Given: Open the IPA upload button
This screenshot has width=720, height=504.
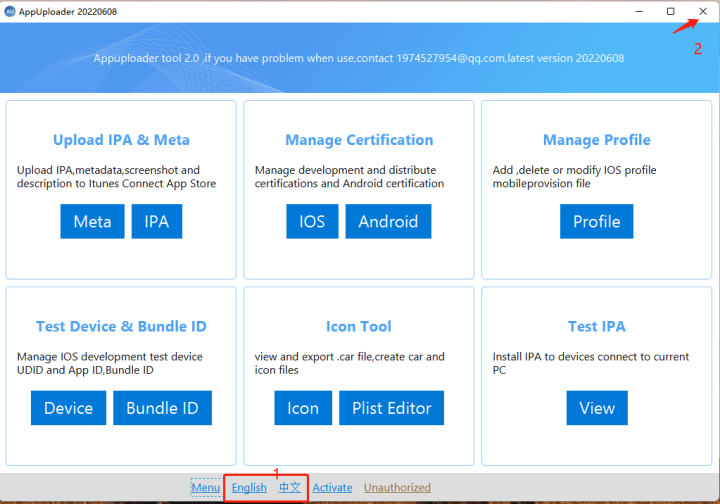Looking at the screenshot, I should [157, 221].
